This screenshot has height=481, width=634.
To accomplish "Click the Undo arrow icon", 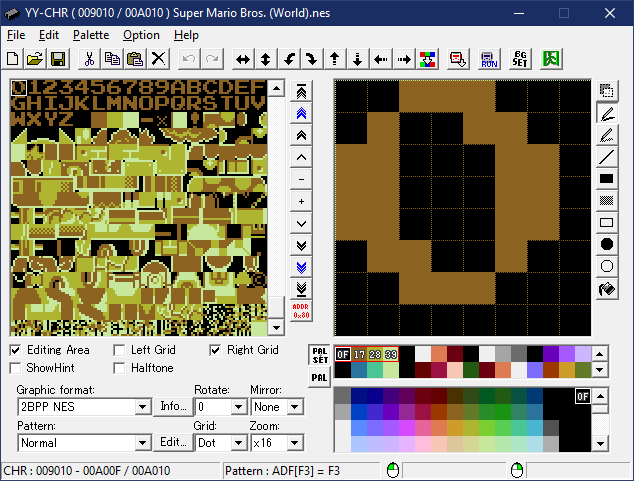I will pyautogui.click(x=189, y=59).
